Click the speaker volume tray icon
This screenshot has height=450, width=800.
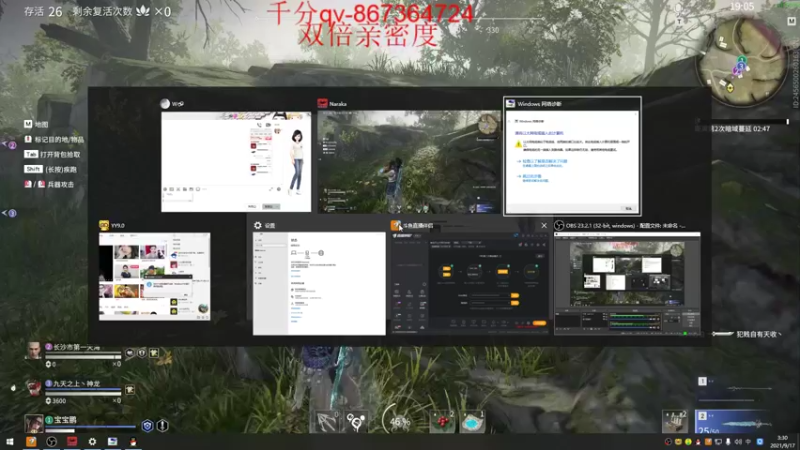[738, 442]
